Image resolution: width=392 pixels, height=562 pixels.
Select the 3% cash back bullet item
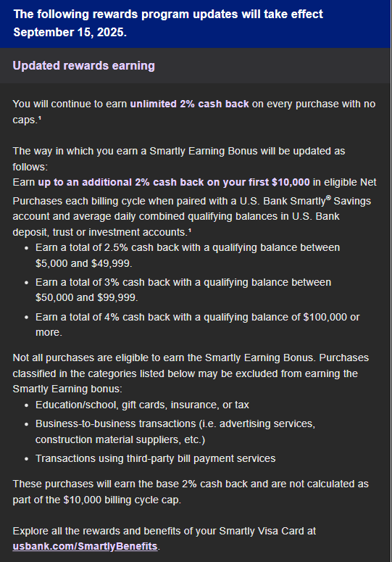pos(183,290)
